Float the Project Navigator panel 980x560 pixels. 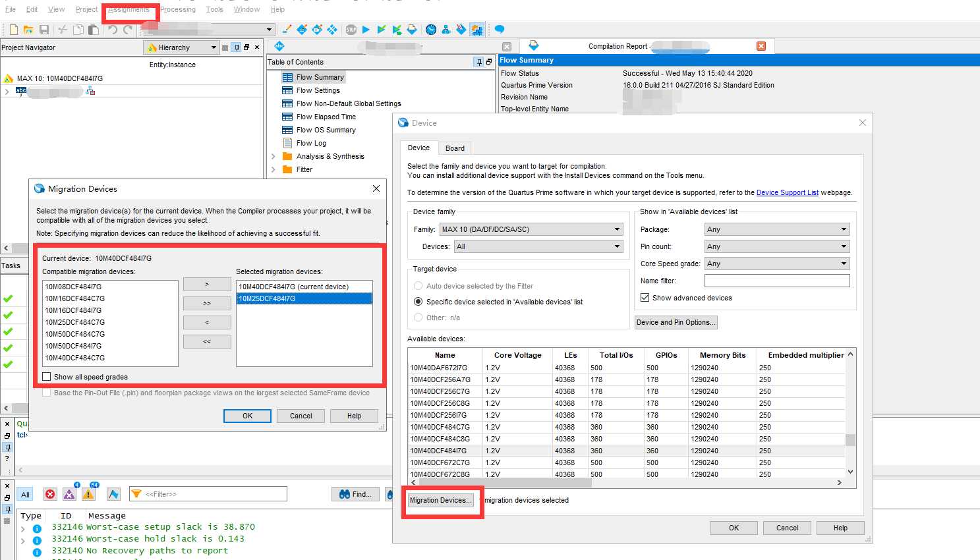[246, 47]
